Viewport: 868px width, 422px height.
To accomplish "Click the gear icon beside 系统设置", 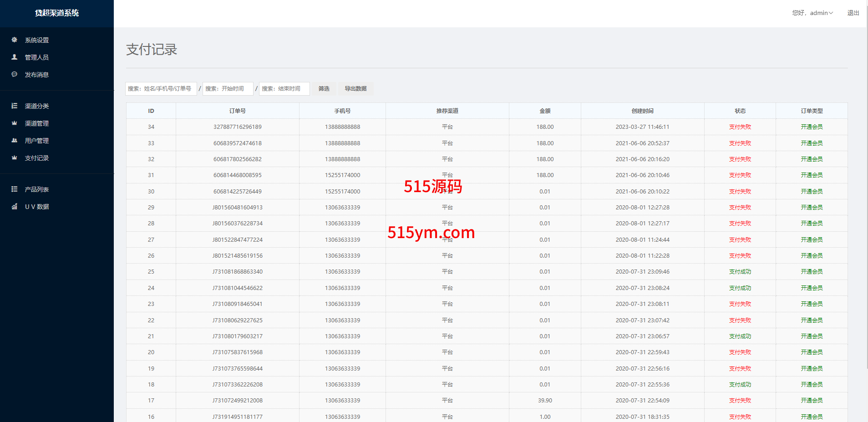I will (14, 40).
